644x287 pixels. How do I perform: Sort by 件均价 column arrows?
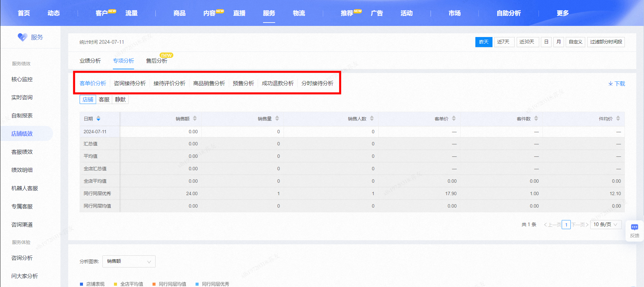point(618,118)
